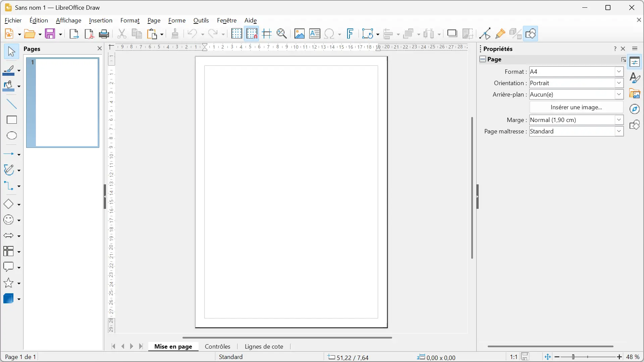Select the smiley Symbol Shapes tool

click(9, 220)
